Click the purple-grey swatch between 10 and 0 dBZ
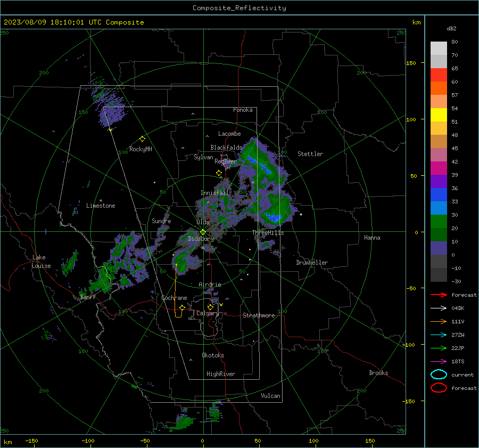479x448 pixels. tap(439, 248)
